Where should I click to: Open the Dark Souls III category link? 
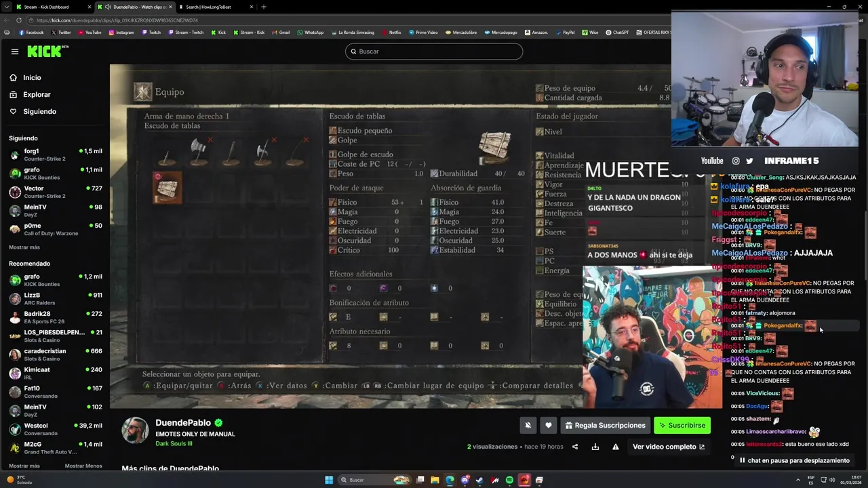pyautogui.click(x=174, y=444)
